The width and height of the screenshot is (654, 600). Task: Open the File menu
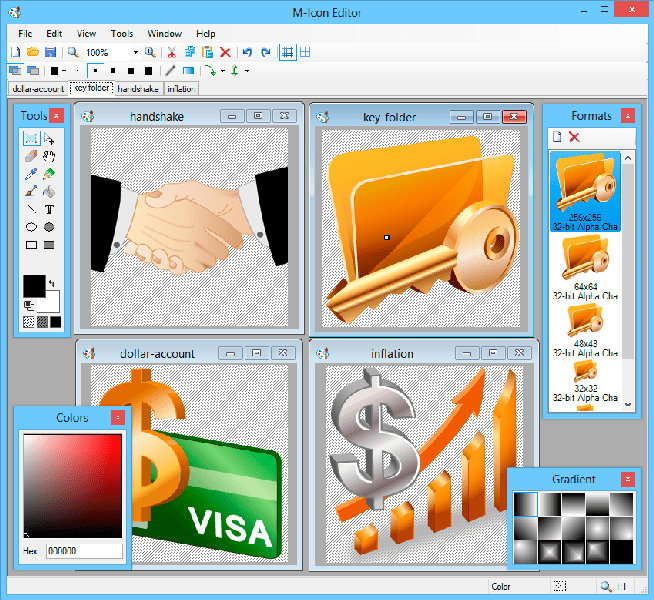click(x=25, y=34)
